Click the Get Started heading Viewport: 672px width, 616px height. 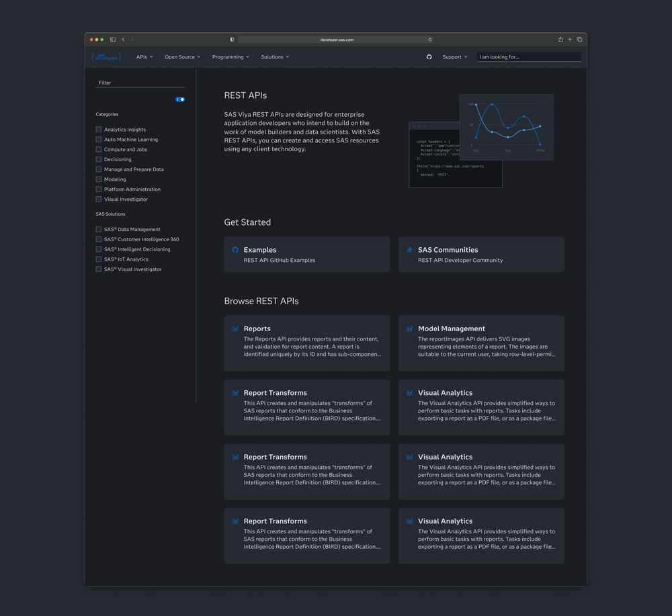coord(247,222)
